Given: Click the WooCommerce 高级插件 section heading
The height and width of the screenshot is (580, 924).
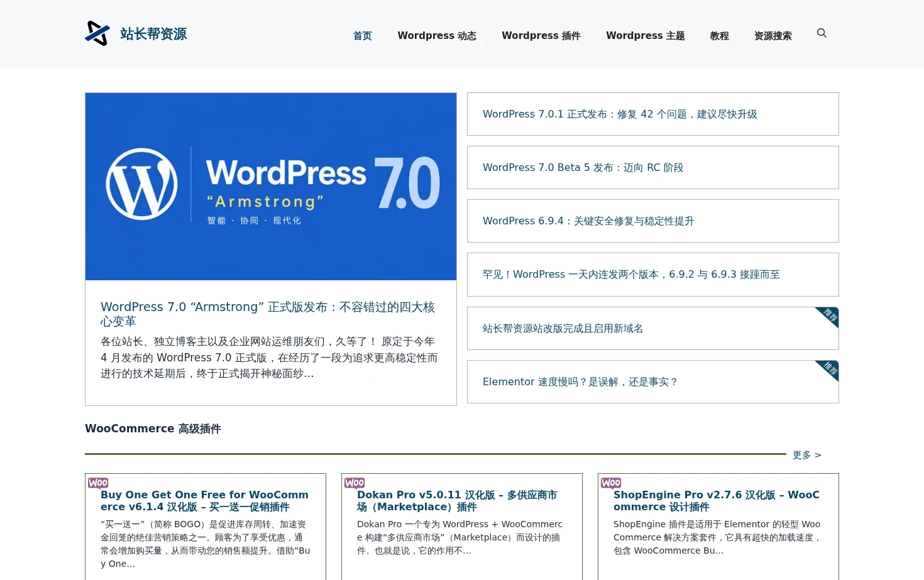Looking at the screenshot, I should [x=153, y=429].
